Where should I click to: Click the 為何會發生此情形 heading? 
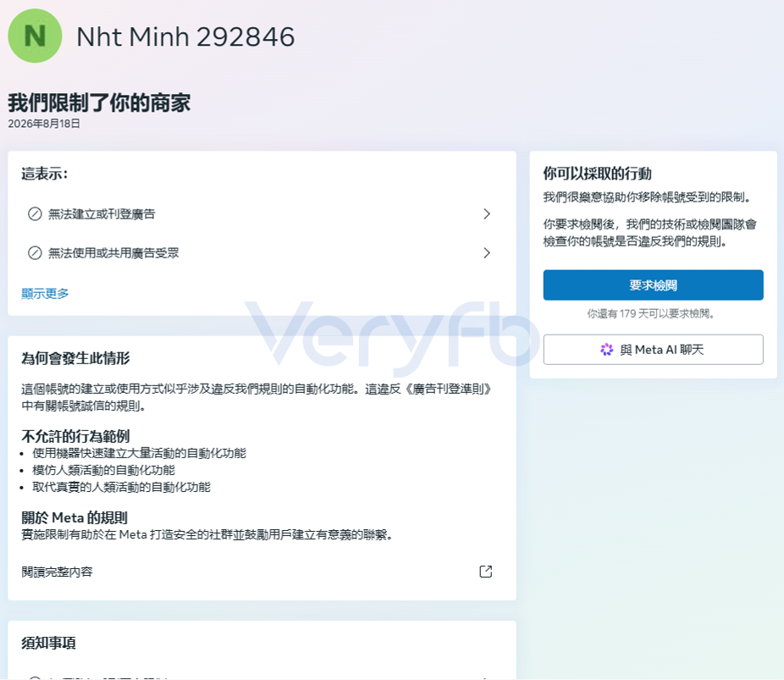(x=75, y=358)
